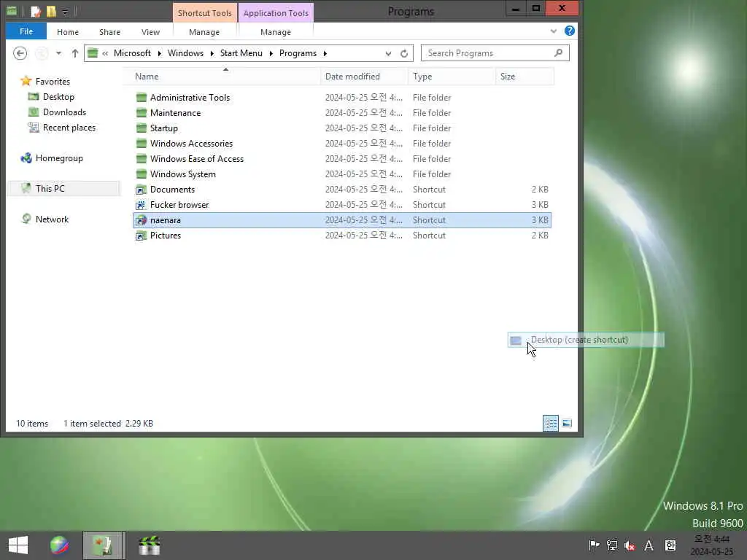Click the Windows breadcrumb segment
Screen dimensions: 747x560
click(x=185, y=52)
